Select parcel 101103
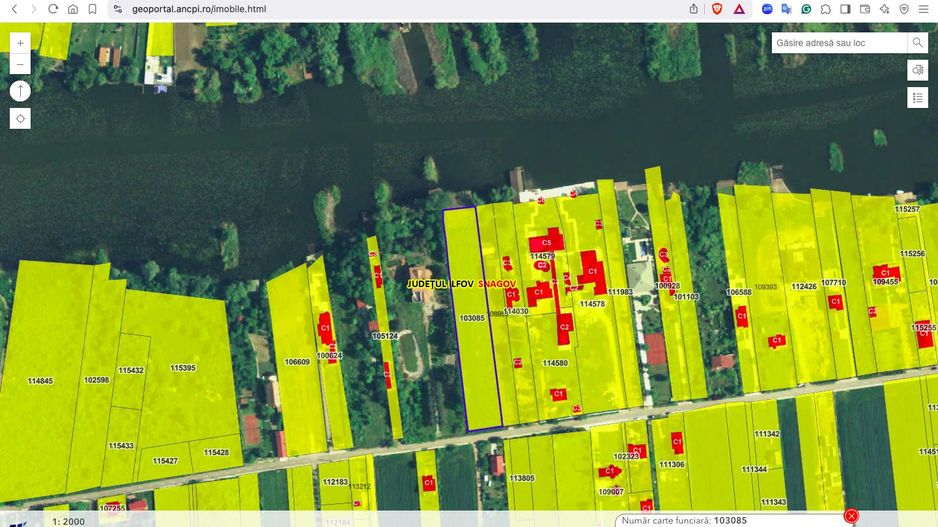The height and width of the screenshot is (527, 938). tap(686, 297)
